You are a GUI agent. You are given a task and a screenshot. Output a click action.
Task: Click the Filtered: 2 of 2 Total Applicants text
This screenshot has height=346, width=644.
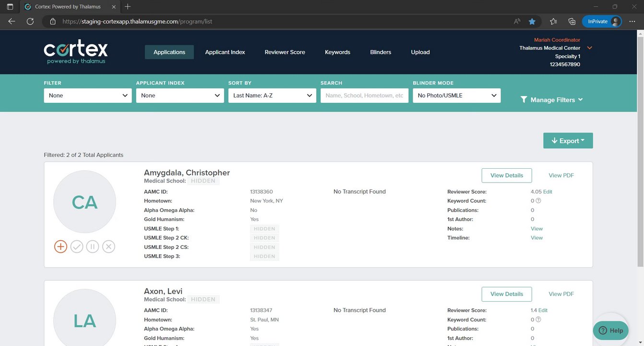pos(83,155)
